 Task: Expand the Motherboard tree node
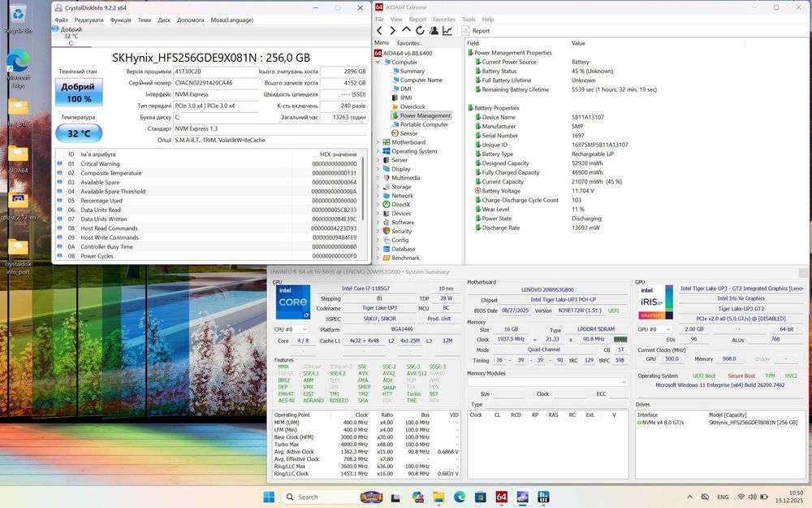tap(378, 142)
